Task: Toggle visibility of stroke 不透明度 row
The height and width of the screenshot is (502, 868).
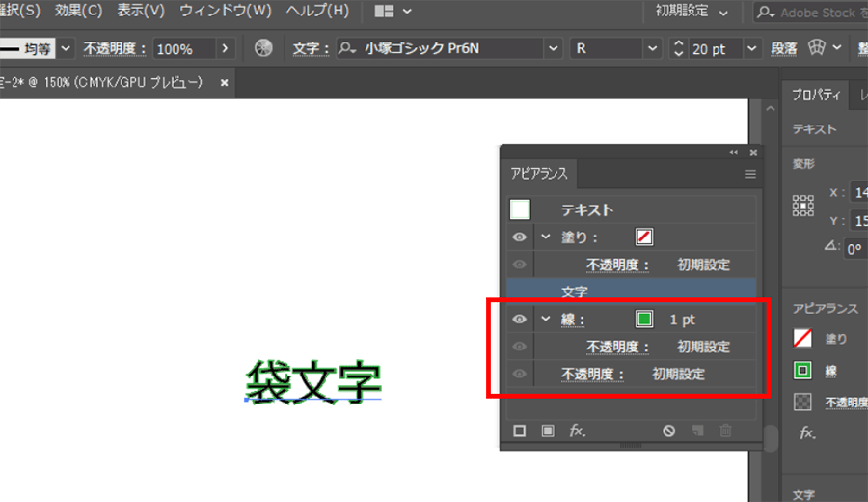Action: [x=519, y=347]
